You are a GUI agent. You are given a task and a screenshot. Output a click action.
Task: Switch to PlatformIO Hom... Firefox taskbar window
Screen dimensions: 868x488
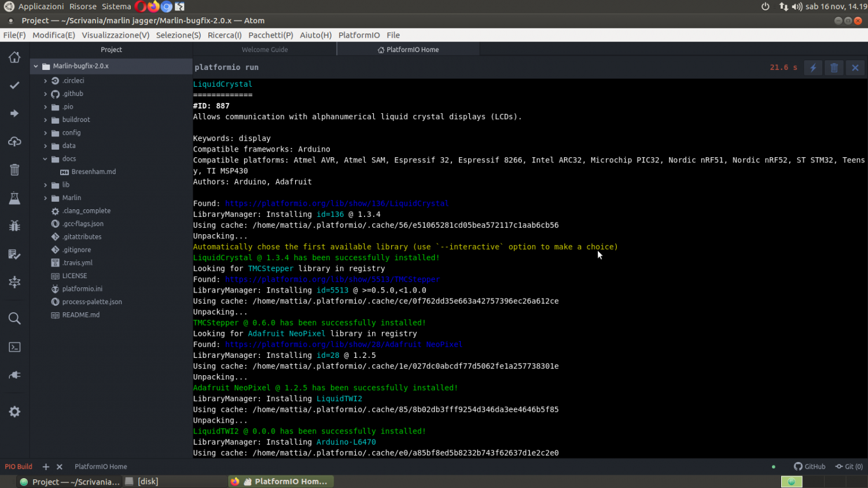tap(281, 482)
